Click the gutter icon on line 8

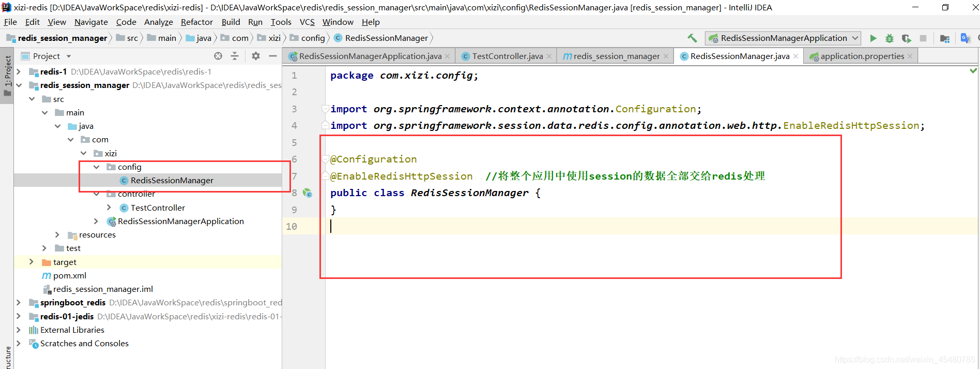point(308,193)
